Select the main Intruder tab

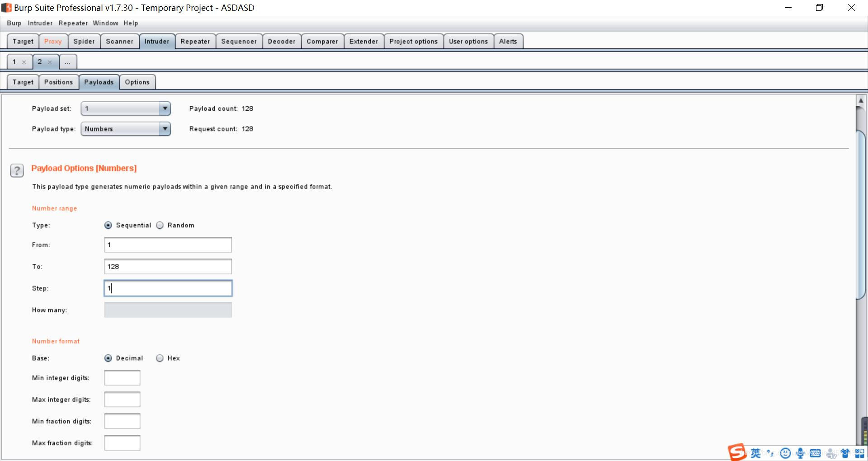(157, 41)
